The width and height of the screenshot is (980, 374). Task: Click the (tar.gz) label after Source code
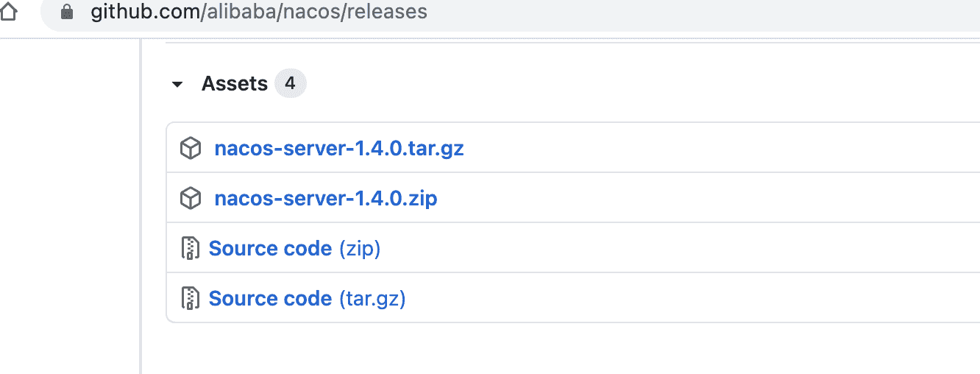tap(372, 299)
